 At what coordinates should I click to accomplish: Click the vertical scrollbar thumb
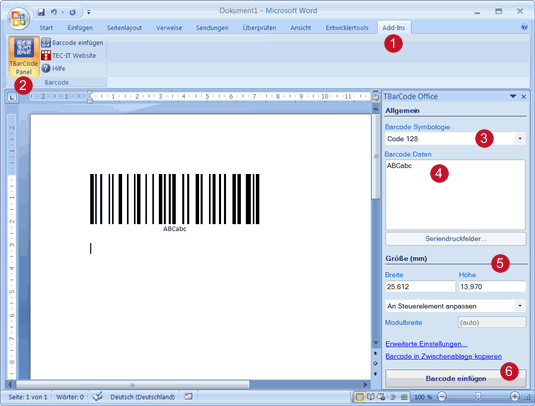point(376,156)
